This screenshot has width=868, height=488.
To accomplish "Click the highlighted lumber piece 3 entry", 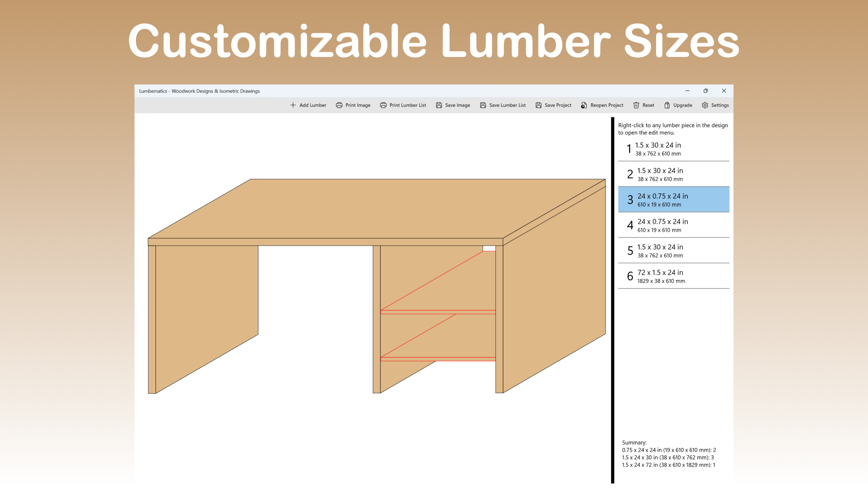I will (x=673, y=200).
